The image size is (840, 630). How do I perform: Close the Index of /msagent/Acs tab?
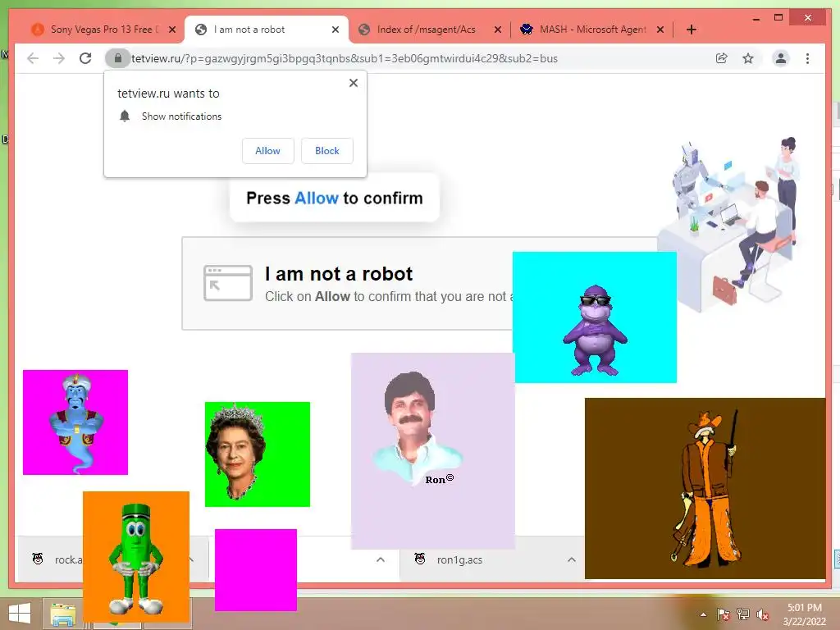(498, 30)
